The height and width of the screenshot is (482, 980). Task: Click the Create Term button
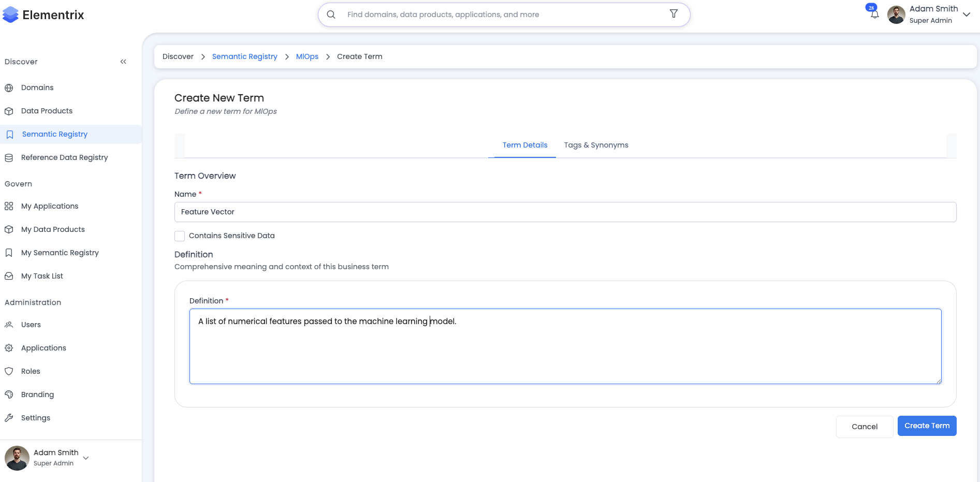pos(927,426)
